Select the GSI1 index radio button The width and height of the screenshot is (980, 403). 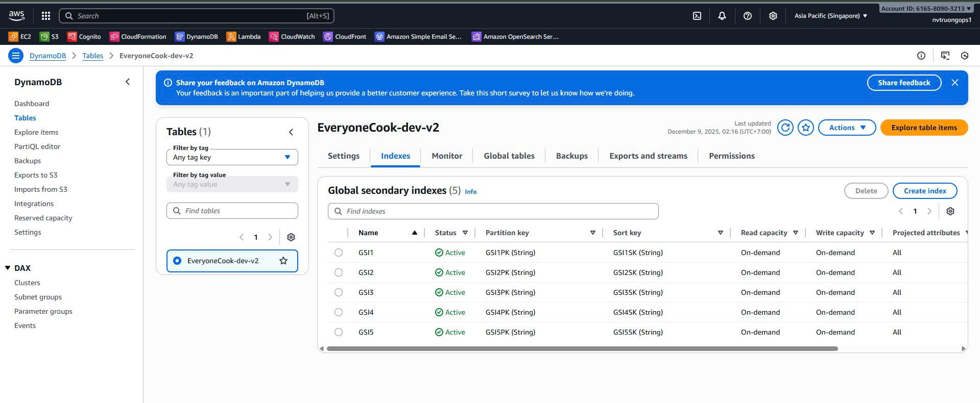pyautogui.click(x=339, y=253)
